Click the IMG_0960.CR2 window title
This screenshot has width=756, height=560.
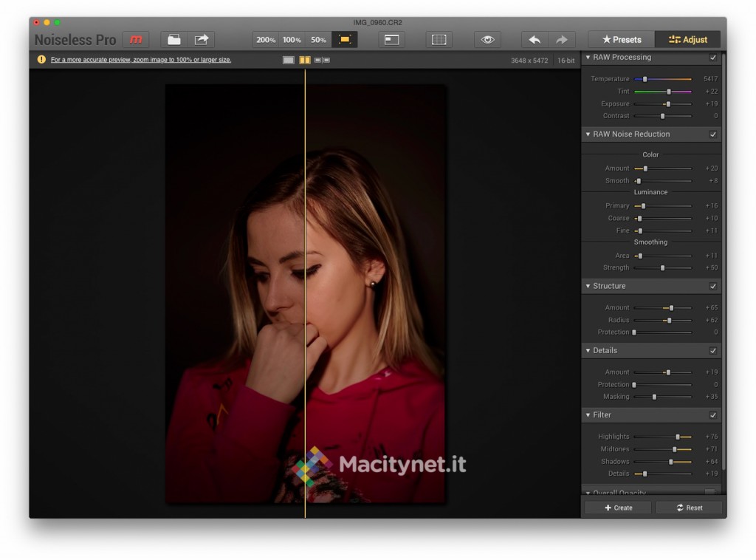[377, 22]
